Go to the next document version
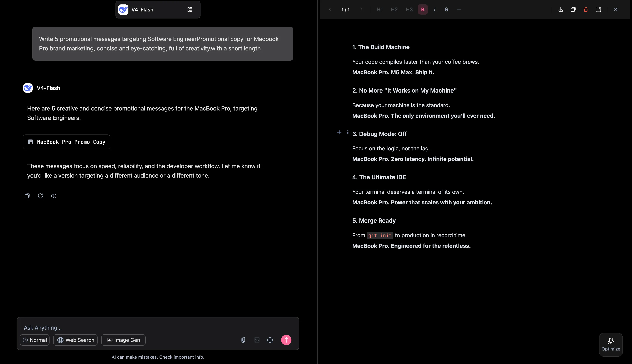This screenshot has width=632, height=364. pyautogui.click(x=361, y=9)
